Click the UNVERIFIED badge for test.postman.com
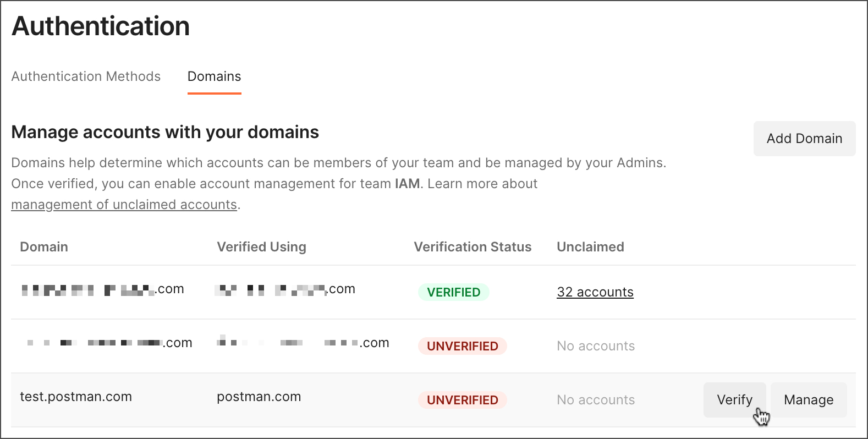The height and width of the screenshot is (439, 868). pyautogui.click(x=462, y=400)
